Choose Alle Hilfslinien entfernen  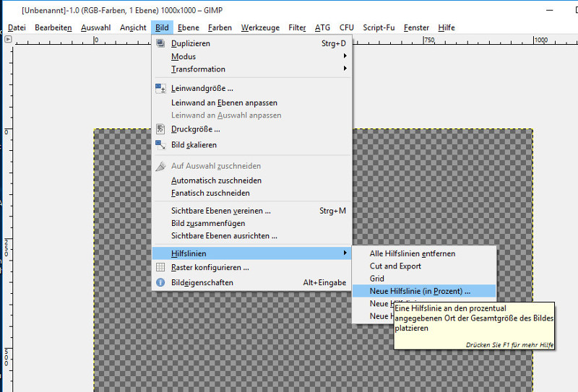(424, 253)
